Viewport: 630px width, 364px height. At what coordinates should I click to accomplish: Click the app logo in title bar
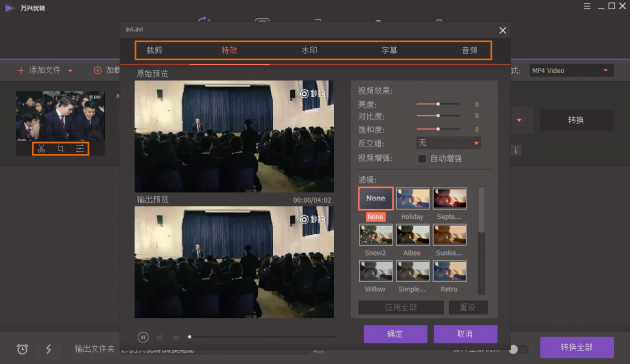click(x=9, y=8)
